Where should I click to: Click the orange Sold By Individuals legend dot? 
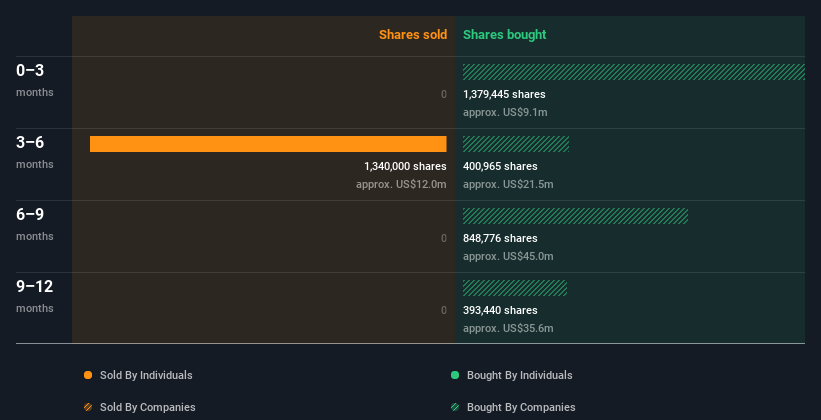(x=88, y=375)
